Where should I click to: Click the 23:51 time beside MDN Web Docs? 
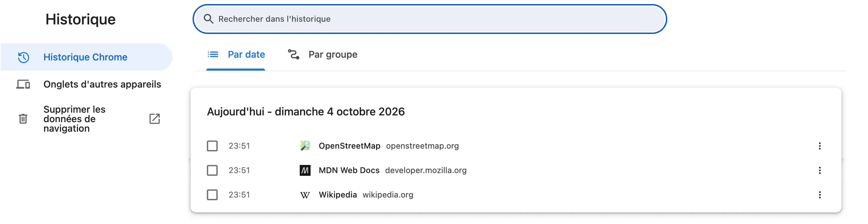tap(239, 170)
